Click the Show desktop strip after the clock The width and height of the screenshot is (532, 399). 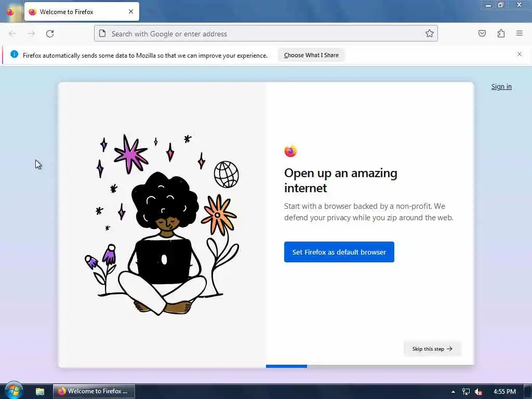[528, 391]
